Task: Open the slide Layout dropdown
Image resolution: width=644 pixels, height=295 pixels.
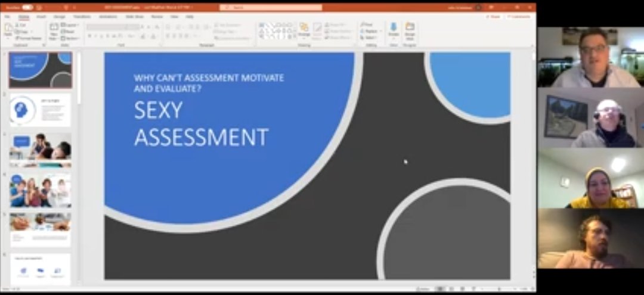Action: [69, 25]
